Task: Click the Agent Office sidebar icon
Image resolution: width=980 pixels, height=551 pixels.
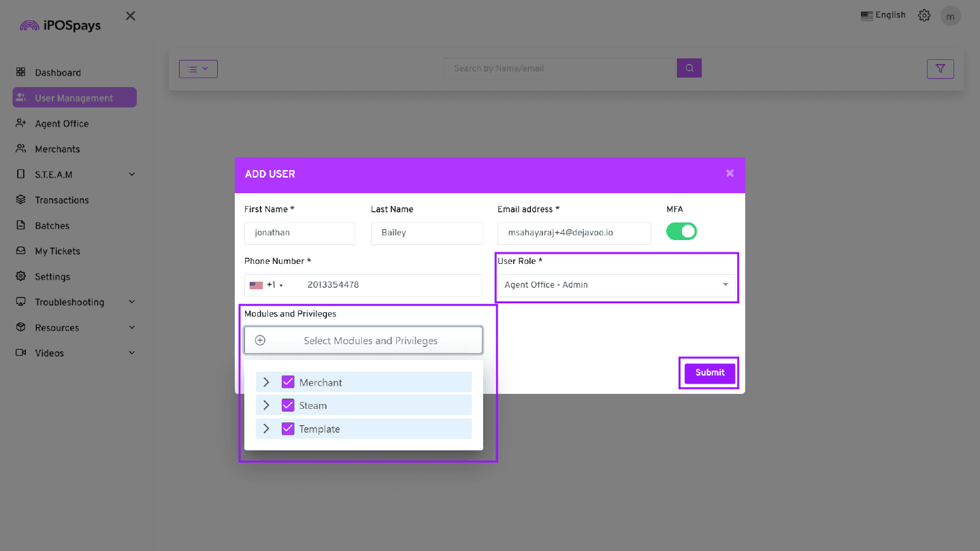Action: pyautogui.click(x=21, y=123)
